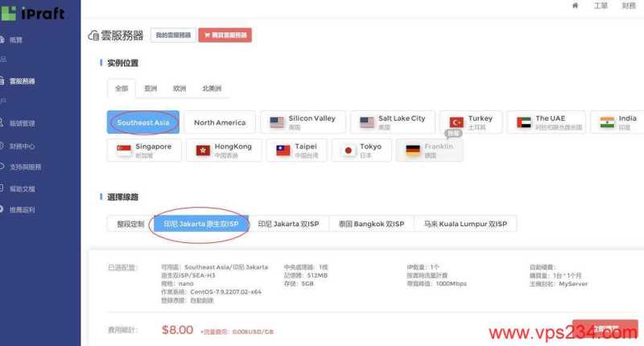
Task: Click the red buy cloud server button
Action: click(x=225, y=35)
